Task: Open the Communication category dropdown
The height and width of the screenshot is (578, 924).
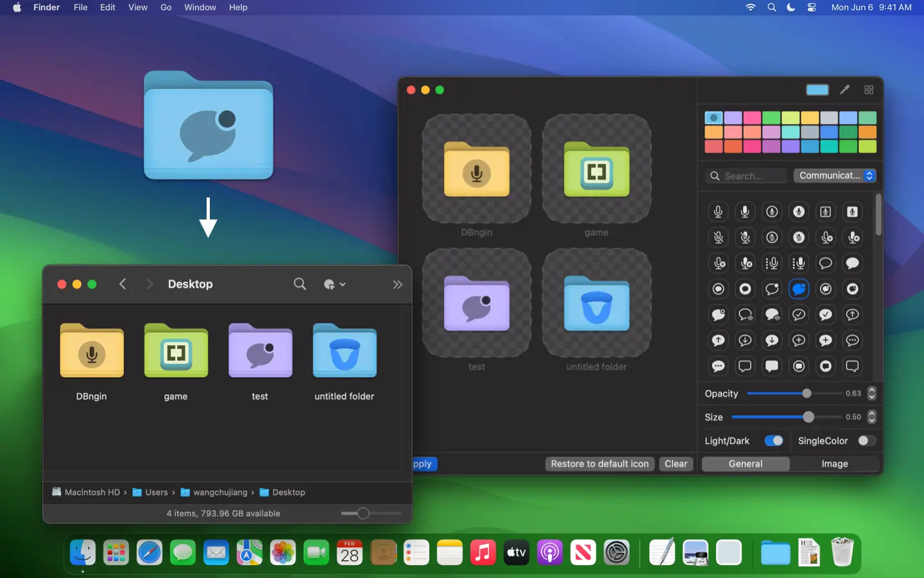Action: pyautogui.click(x=834, y=175)
